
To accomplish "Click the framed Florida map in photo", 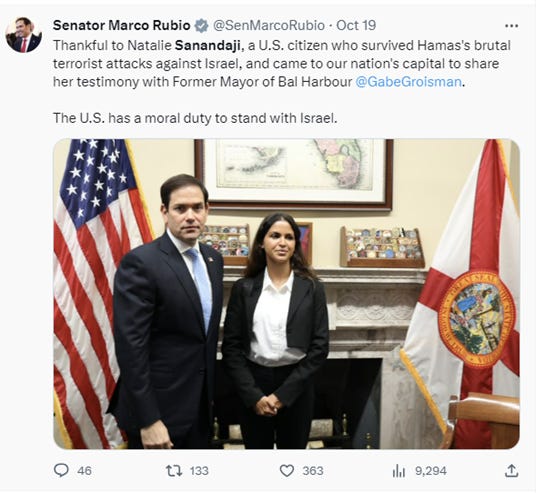I will (x=294, y=175).
